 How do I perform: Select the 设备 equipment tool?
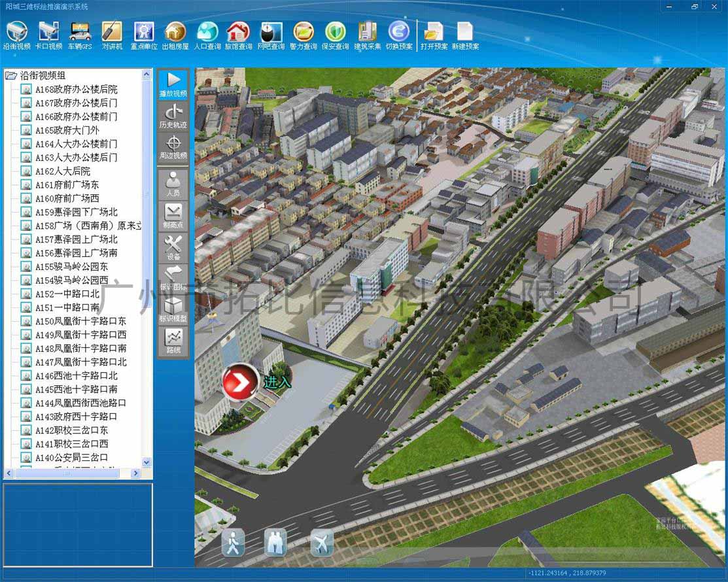tap(173, 247)
